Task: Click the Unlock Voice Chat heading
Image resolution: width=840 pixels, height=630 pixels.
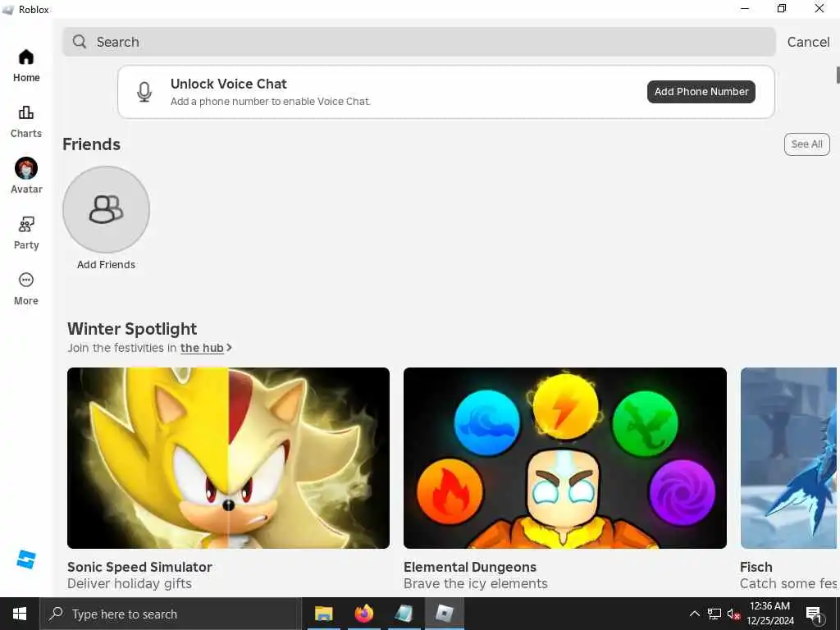Action: pos(229,84)
